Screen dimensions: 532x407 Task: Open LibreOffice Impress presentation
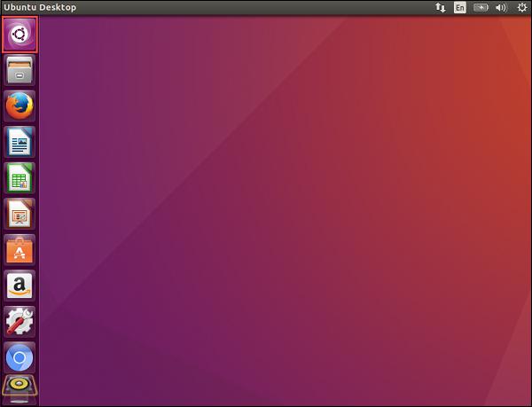20,214
